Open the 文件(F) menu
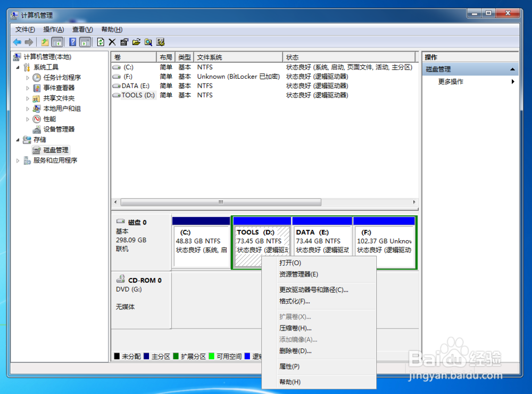Image resolution: width=532 pixels, height=394 pixels. (x=25, y=30)
